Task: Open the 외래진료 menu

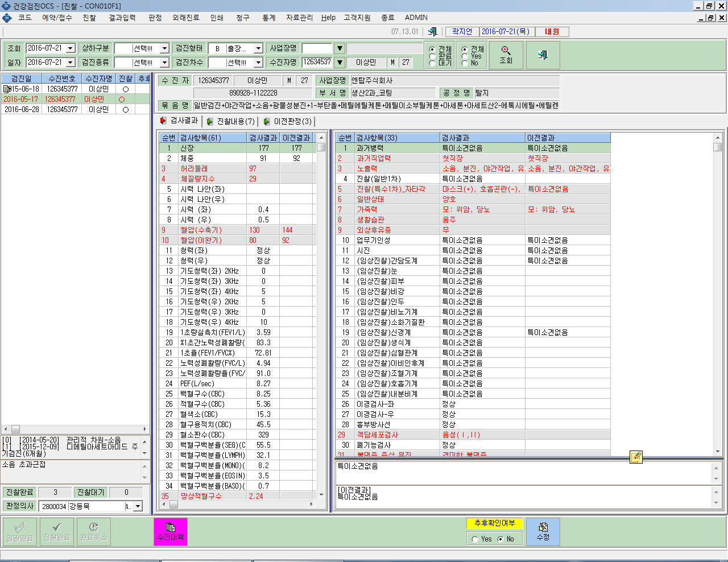Action: (x=186, y=18)
